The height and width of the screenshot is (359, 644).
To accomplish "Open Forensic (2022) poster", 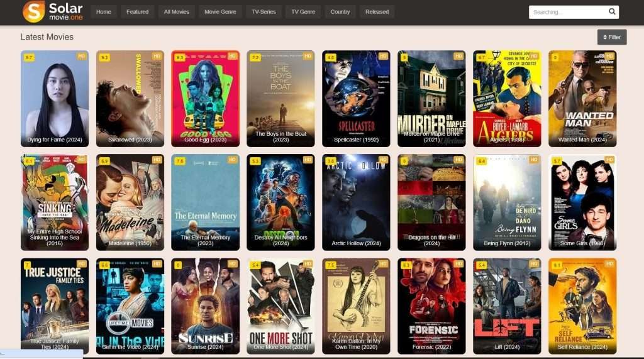I will click(431, 306).
